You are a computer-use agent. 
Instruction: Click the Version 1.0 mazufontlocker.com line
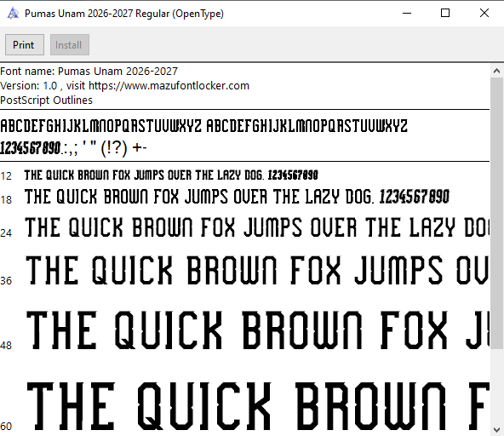tap(124, 86)
